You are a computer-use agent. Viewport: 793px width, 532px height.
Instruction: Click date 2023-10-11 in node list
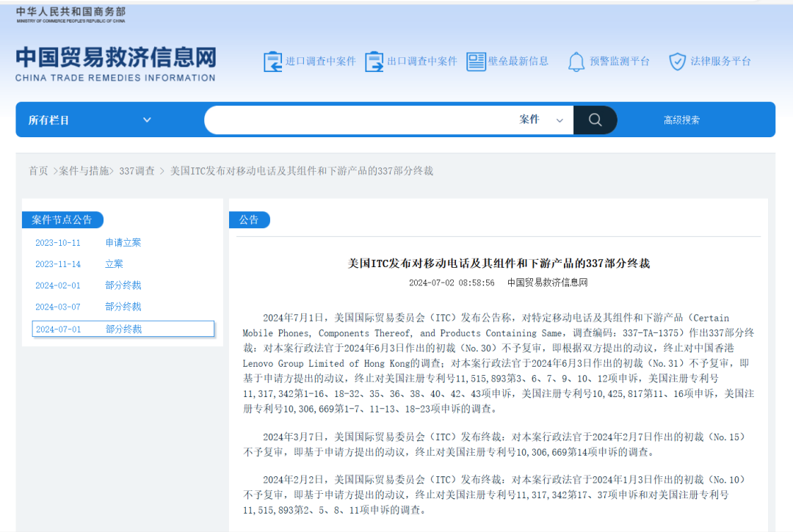[x=58, y=242]
